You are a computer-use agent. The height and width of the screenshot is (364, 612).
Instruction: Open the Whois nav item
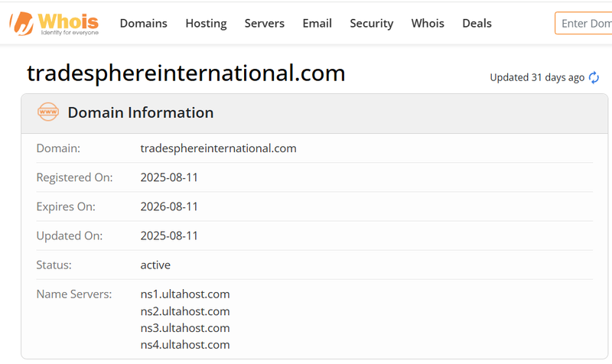(428, 24)
